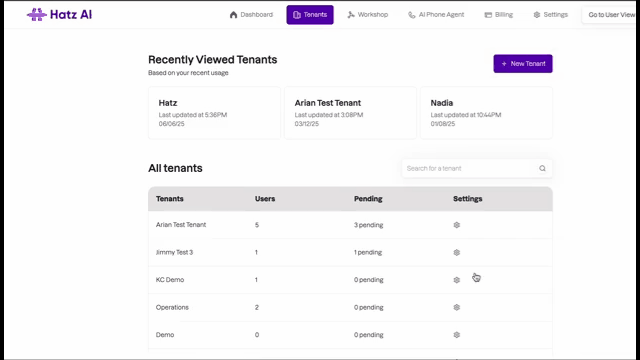Open the Dashboard tab

click(251, 15)
